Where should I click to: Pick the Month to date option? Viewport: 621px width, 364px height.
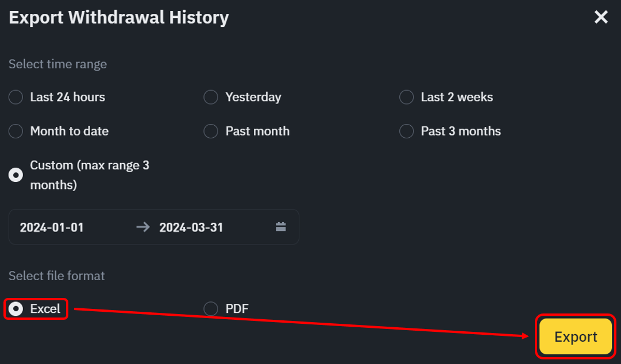pos(16,131)
